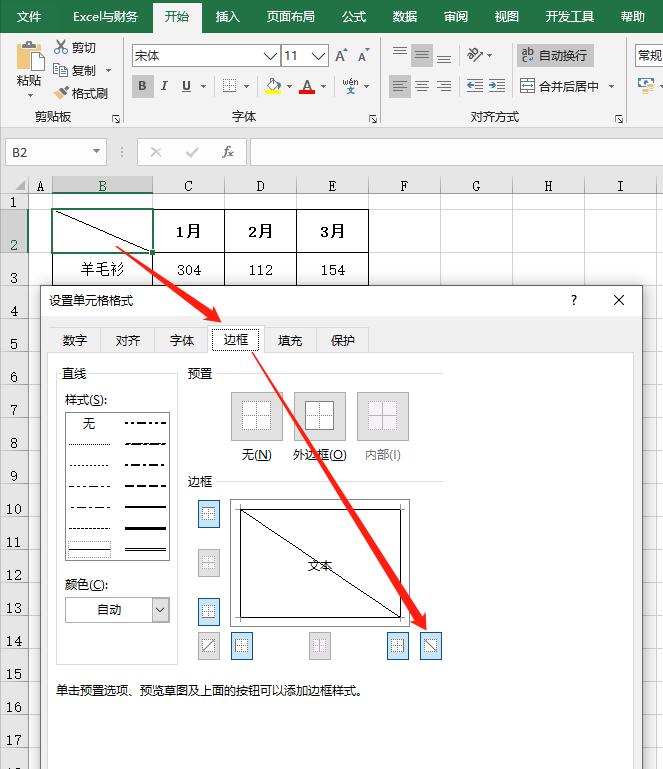This screenshot has width=663, height=769.
Task: Switch to Formulas (公式) ribbon tab
Action: click(x=354, y=17)
